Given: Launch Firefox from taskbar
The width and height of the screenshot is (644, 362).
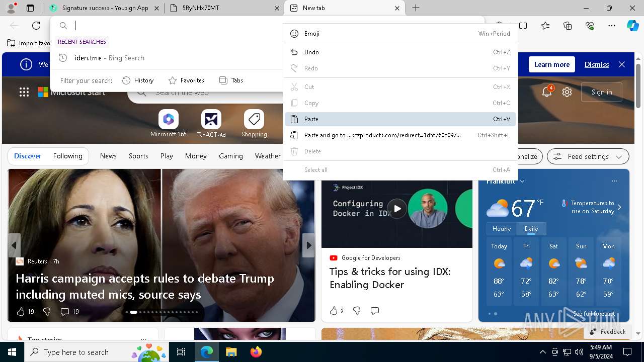Looking at the screenshot, I should [x=256, y=352].
